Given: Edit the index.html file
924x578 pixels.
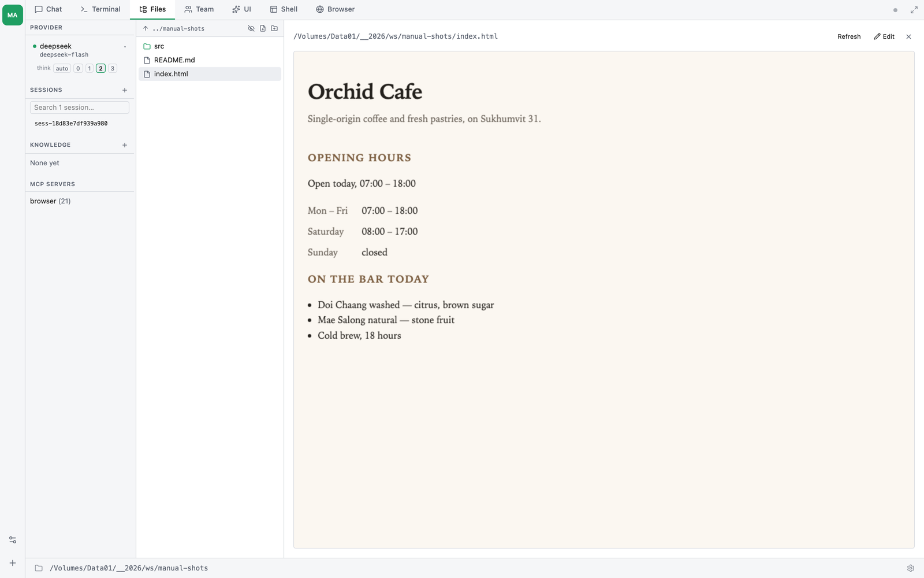Looking at the screenshot, I should [x=884, y=36].
